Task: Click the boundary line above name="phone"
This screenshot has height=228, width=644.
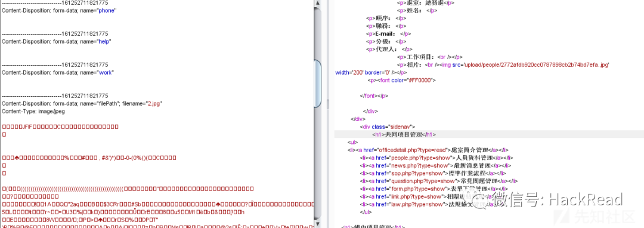Action: coord(55,2)
